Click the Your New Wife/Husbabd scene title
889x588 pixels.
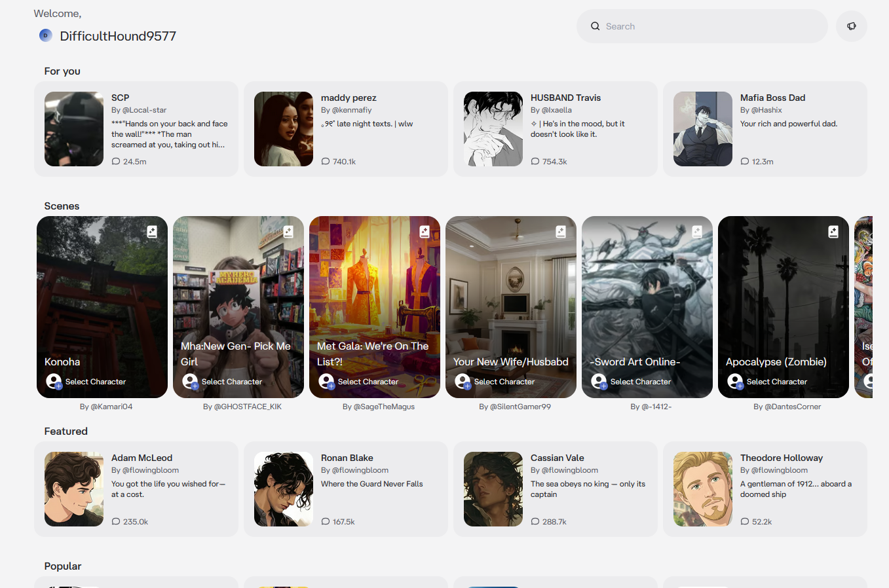click(x=511, y=362)
